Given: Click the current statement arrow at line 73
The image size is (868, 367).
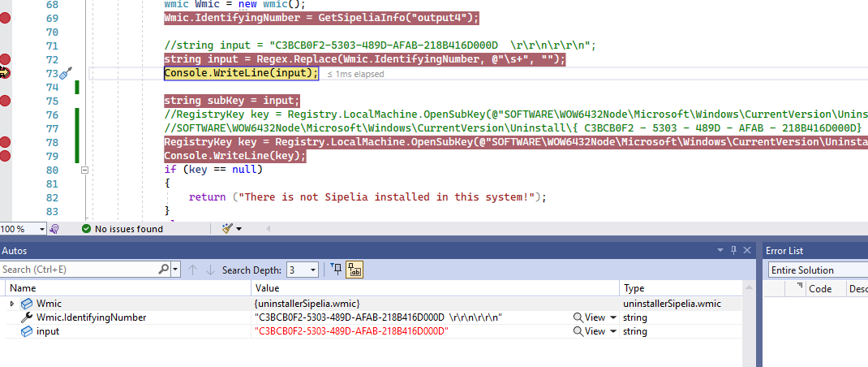Looking at the screenshot, I should [4, 72].
